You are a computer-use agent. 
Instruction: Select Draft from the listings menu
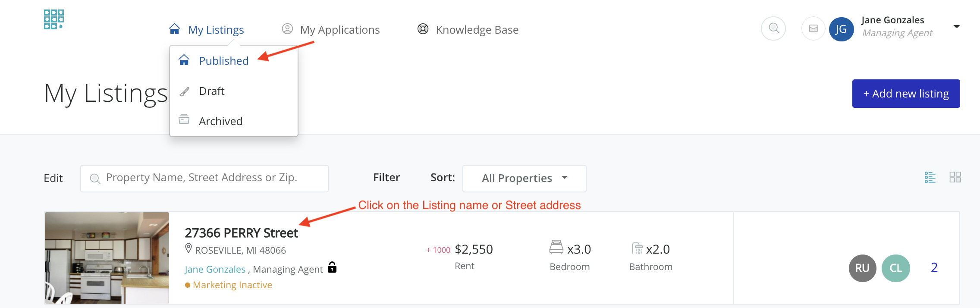pos(211,91)
